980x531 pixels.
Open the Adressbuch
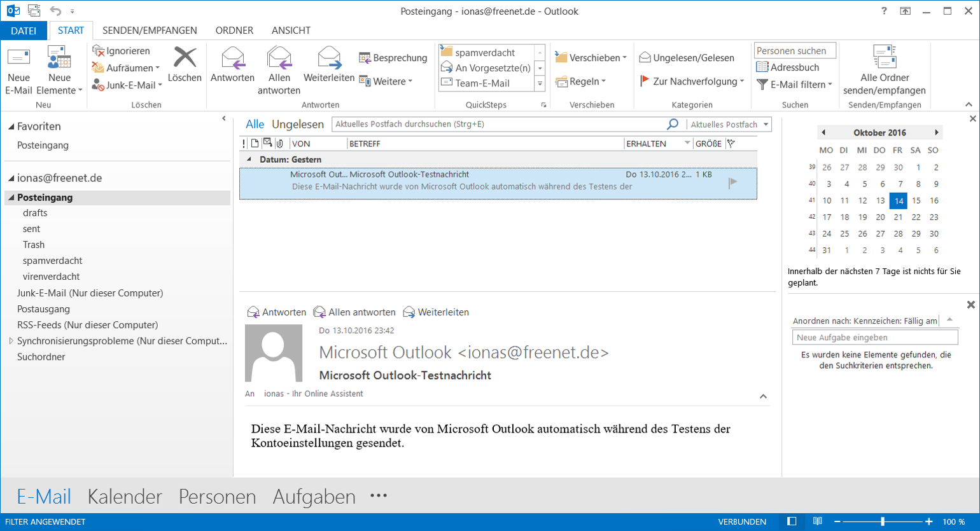point(787,67)
